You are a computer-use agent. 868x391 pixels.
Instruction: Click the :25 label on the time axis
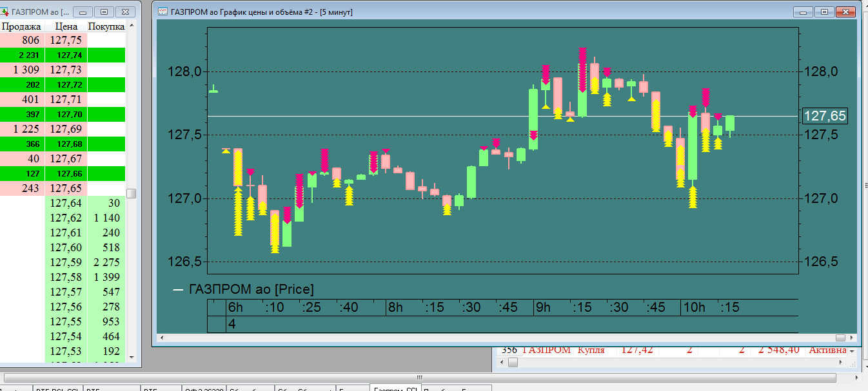click(311, 308)
